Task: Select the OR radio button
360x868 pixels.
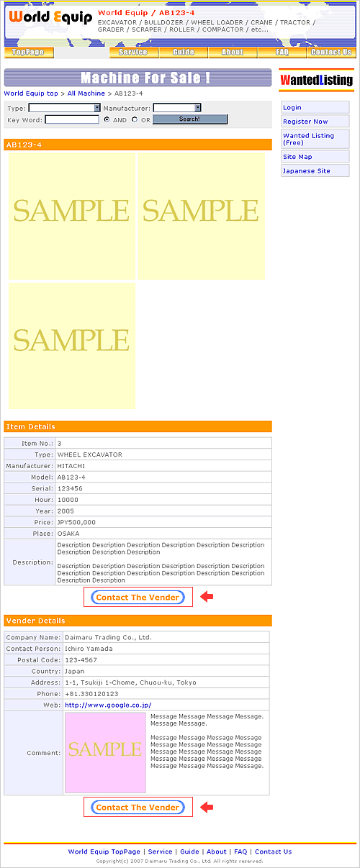Action: click(135, 119)
